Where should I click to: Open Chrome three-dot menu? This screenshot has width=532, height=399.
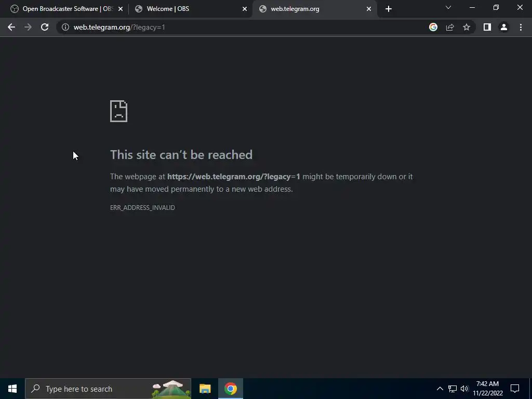pos(521,27)
